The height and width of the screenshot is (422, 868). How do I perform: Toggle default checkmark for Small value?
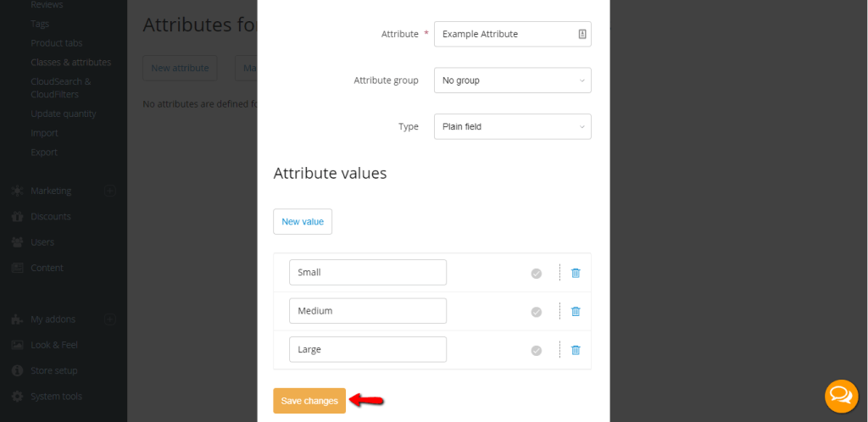coord(537,273)
